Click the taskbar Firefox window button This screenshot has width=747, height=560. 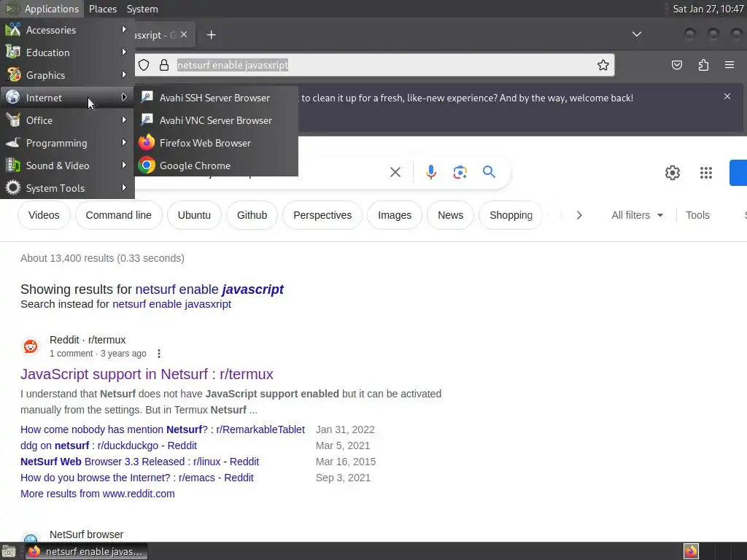86,551
